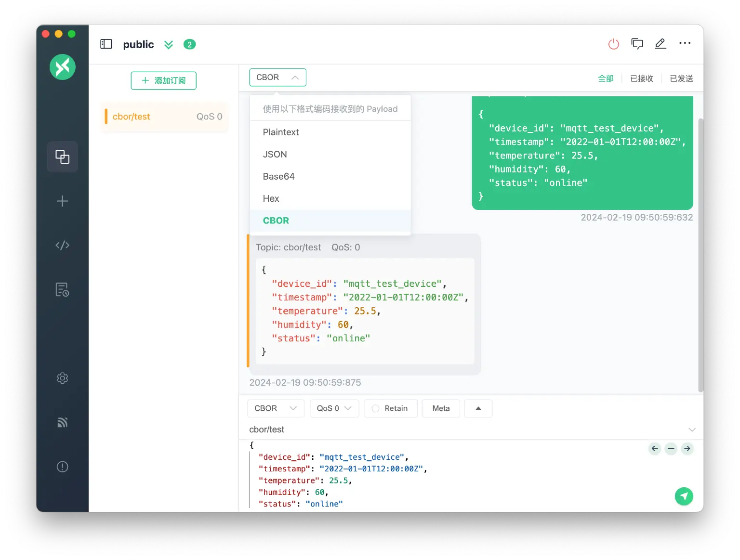Enable the Retain radio option
The width and height of the screenshot is (740, 560).
(x=376, y=408)
